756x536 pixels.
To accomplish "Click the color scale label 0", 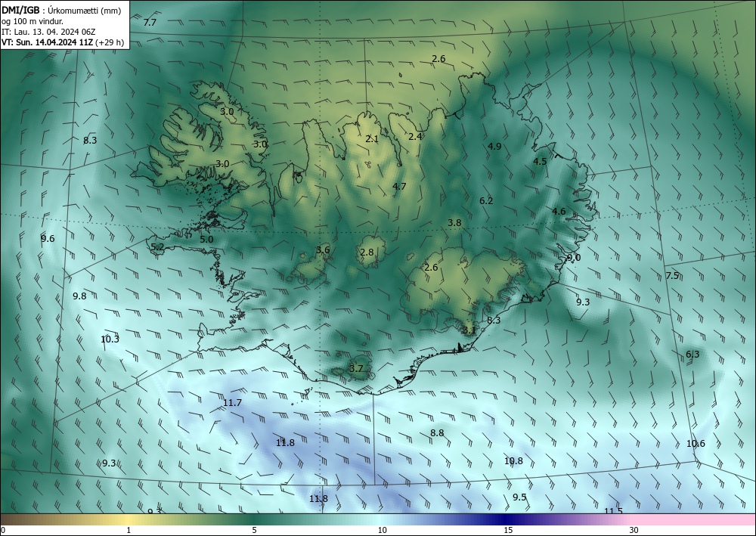I will [3, 530].
